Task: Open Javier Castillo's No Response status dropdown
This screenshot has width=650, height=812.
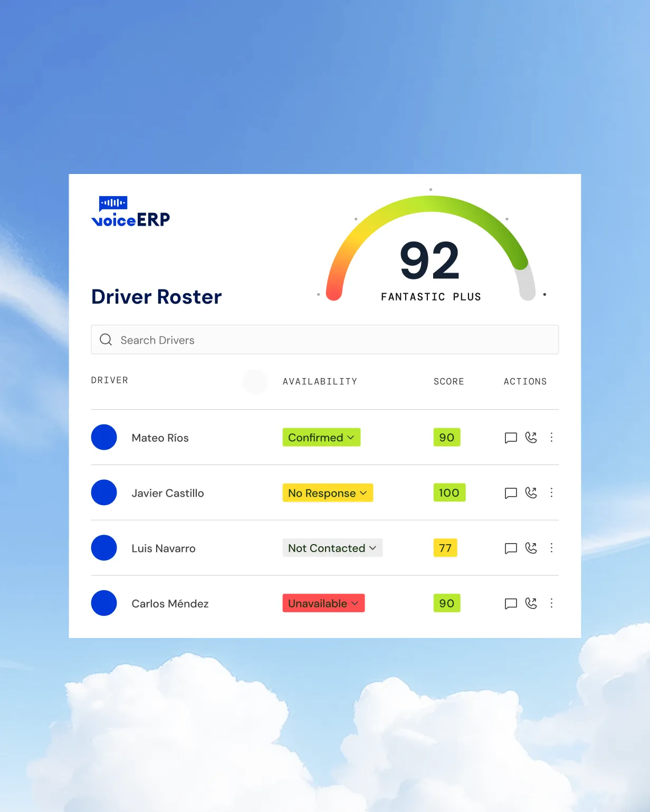Action: coord(327,493)
